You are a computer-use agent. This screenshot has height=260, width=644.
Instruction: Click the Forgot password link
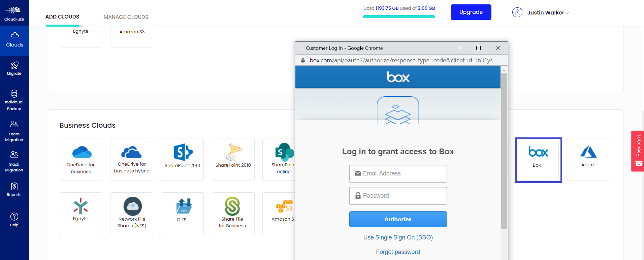pyautogui.click(x=398, y=252)
